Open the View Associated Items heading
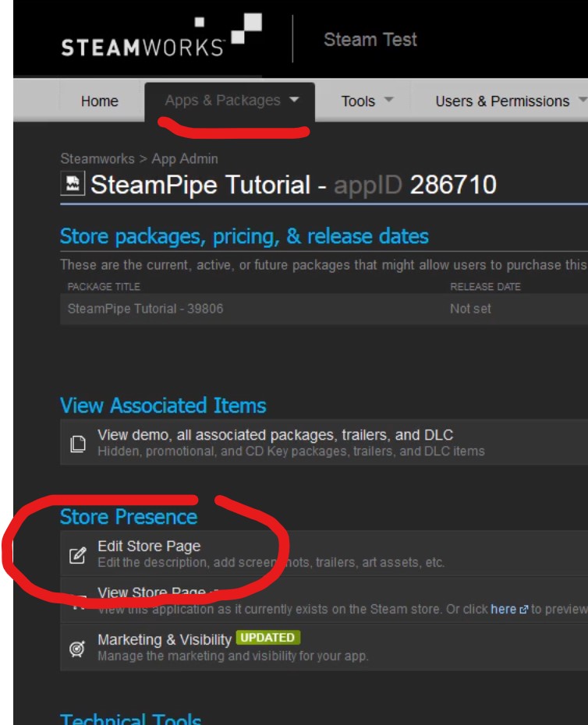Viewport: 588px width, 725px height. [163, 405]
